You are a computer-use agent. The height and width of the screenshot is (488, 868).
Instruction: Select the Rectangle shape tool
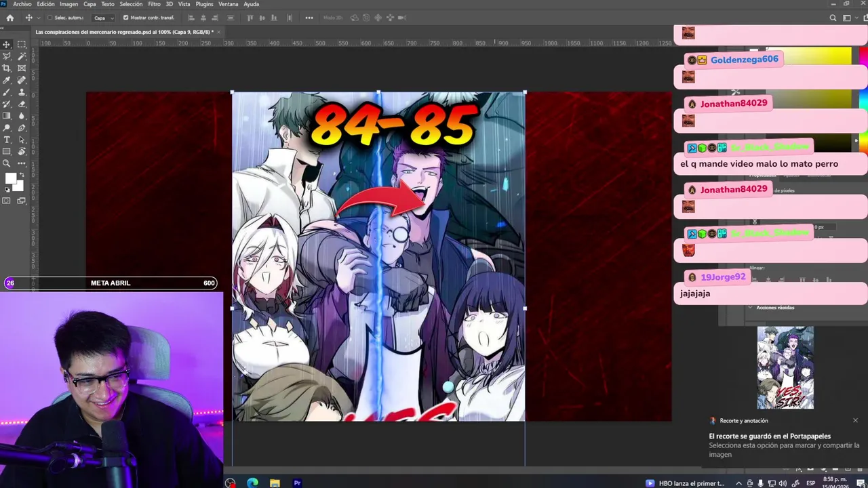point(7,151)
